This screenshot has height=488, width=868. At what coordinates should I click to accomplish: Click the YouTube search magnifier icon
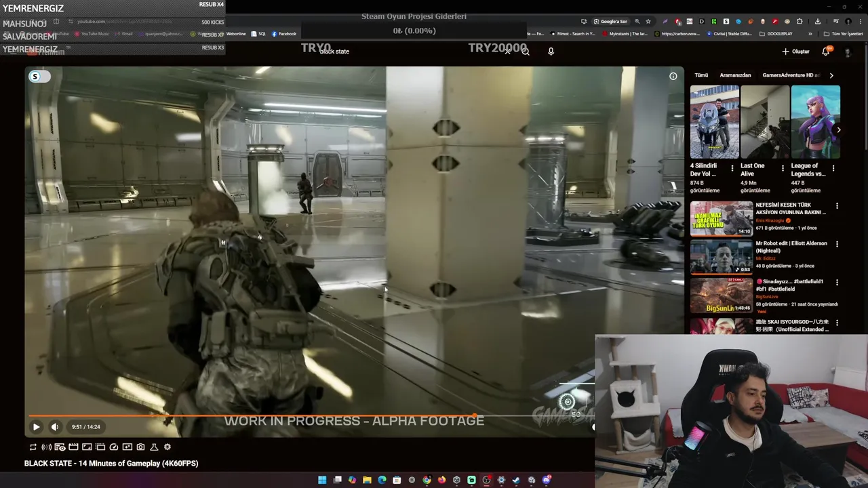(526, 52)
